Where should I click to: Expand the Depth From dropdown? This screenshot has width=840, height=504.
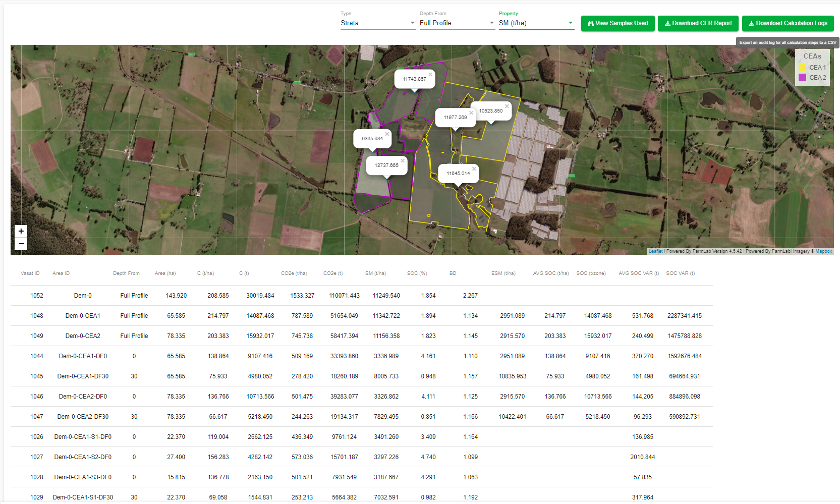(x=457, y=23)
